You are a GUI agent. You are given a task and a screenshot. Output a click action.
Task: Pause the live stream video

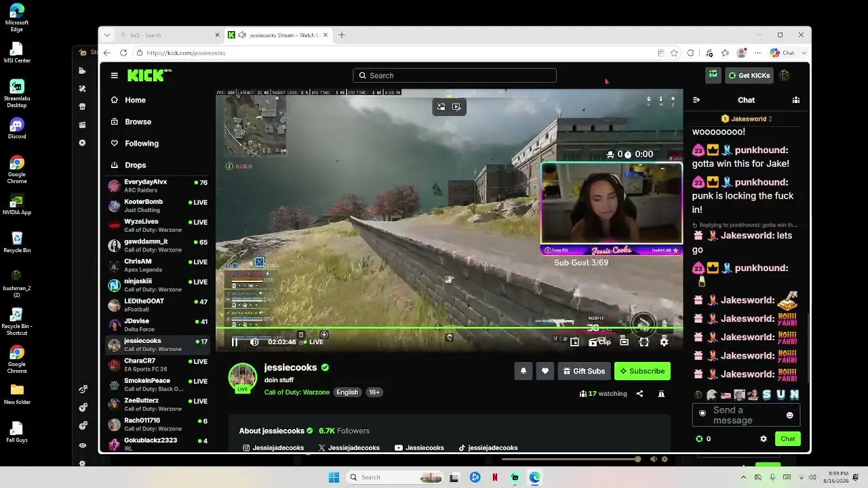coord(235,342)
